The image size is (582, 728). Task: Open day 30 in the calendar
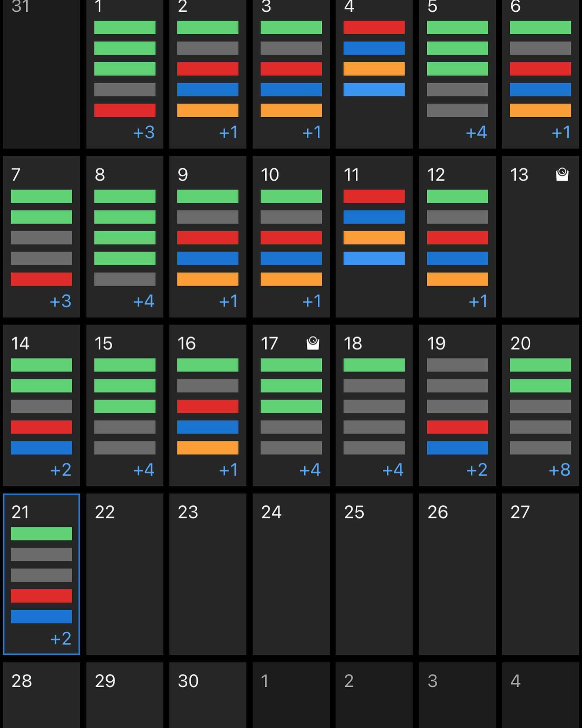pyautogui.click(x=208, y=696)
